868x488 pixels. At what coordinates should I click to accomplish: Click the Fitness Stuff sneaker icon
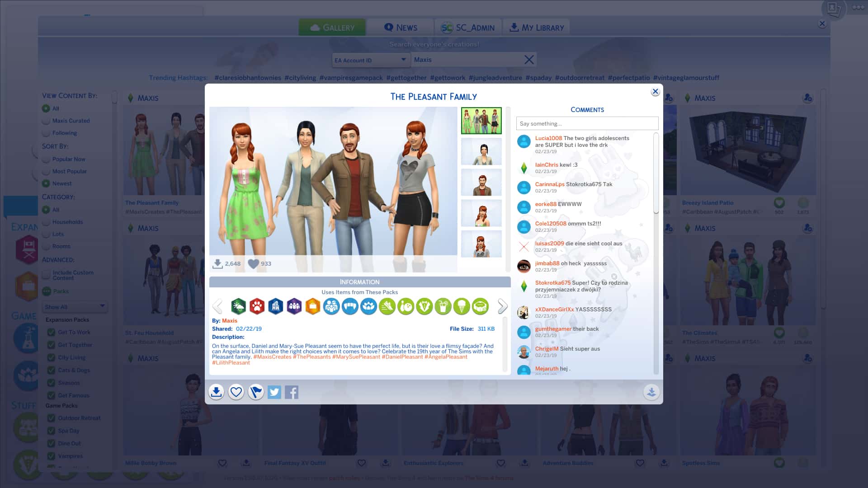point(387,306)
